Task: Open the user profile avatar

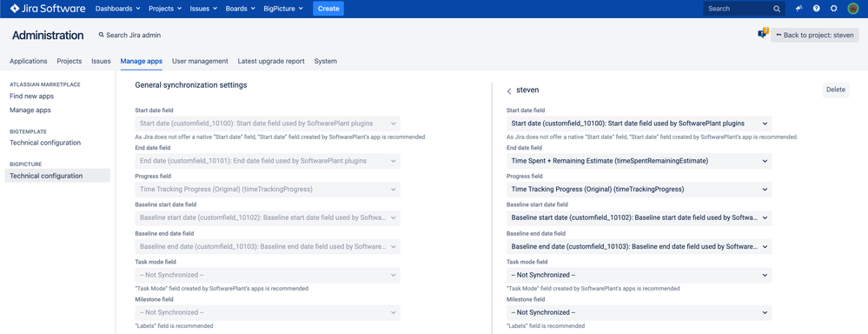Action: (852, 9)
